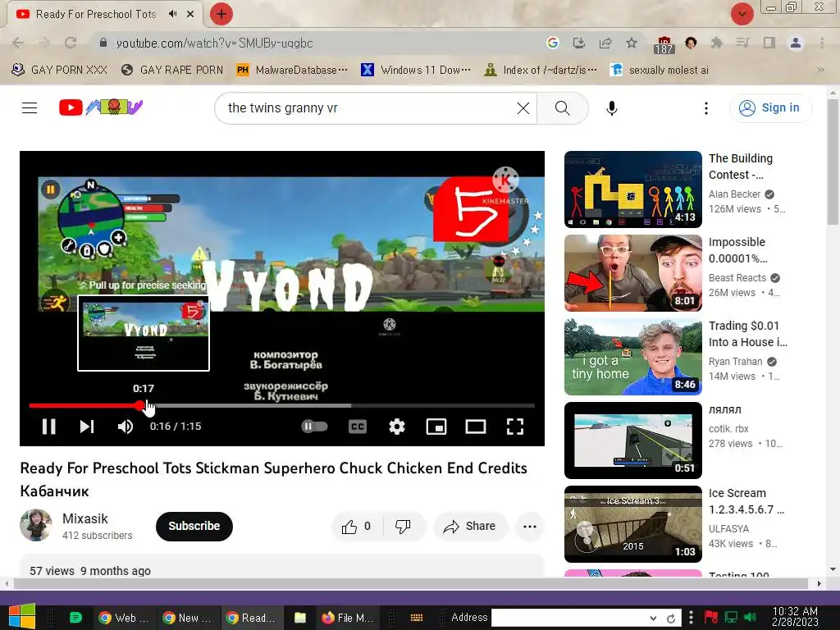
Task: Open MalwareDatabase bookmark
Action: (292, 70)
